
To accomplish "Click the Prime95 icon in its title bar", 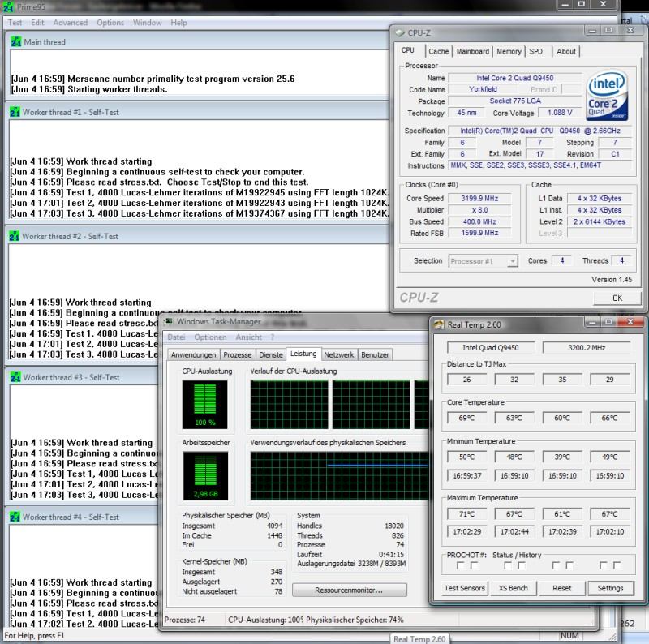I will [8, 6].
